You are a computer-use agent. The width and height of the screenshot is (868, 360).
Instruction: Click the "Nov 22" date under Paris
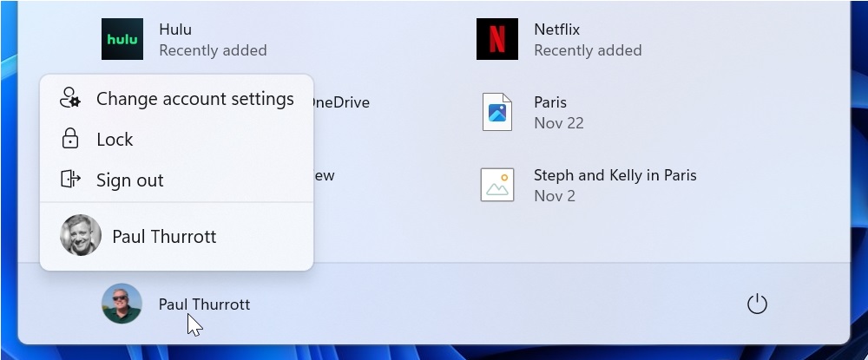click(x=558, y=123)
